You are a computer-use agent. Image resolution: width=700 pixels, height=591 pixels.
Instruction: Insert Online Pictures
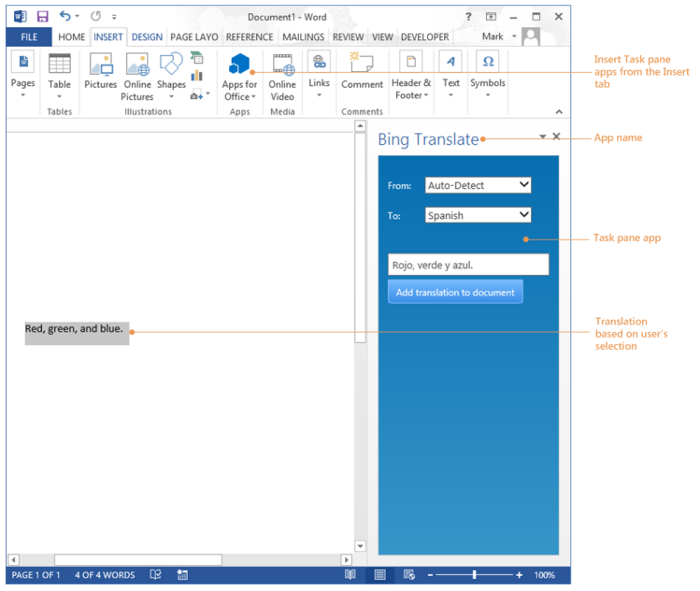[x=137, y=77]
